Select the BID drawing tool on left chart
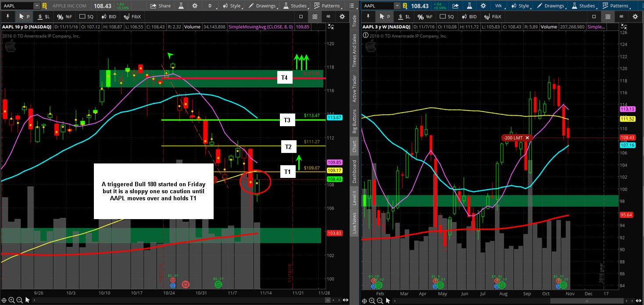The width and height of the screenshot is (644, 305). 108,16
